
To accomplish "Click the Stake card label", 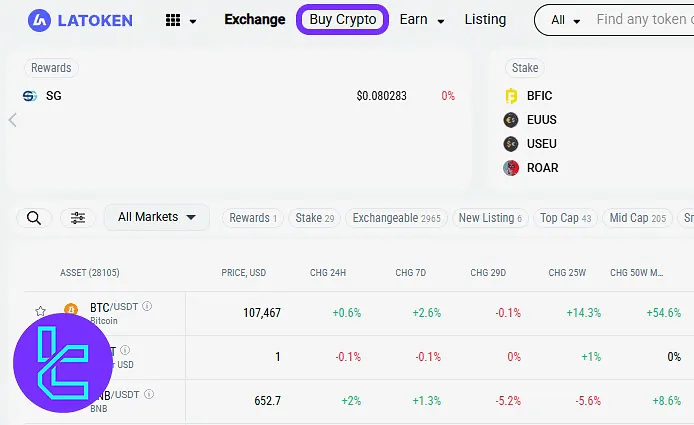I will 525,68.
